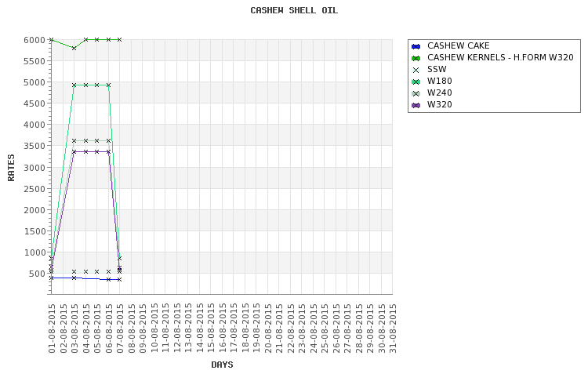Click the SSW cross legend marker
This screenshot has width=588, height=392.
click(x=416, y=70)
